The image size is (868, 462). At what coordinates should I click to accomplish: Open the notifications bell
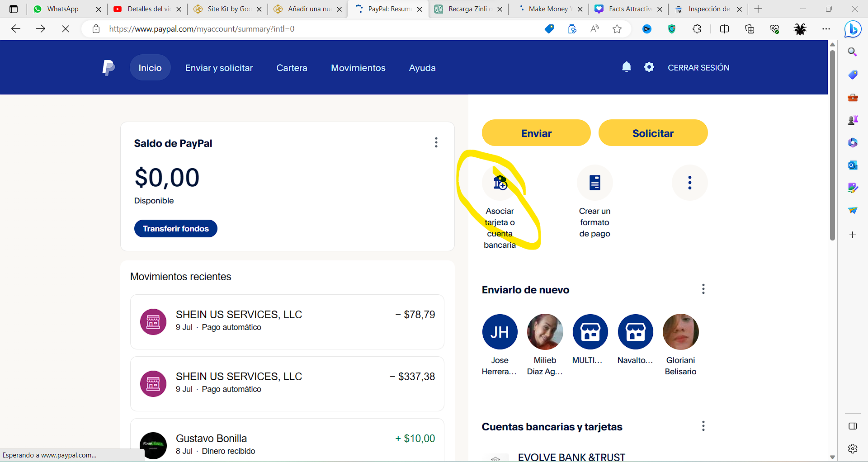pyautogui.click(x=626, y=67)
